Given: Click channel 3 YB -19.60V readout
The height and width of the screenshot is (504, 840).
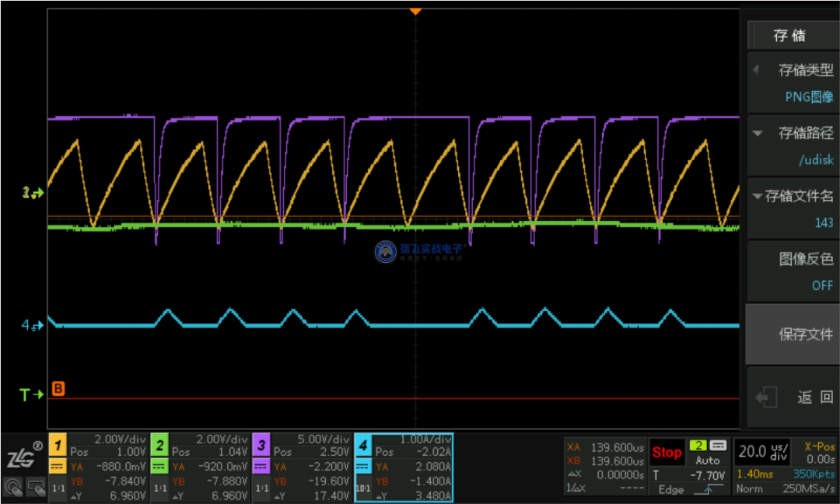Looking at the screenshot, I should coord(313,481).
